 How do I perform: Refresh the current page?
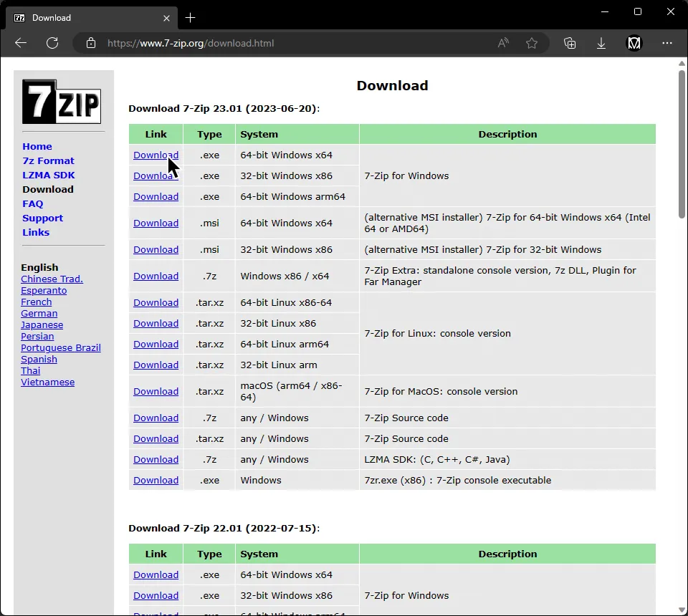point(52,43)
